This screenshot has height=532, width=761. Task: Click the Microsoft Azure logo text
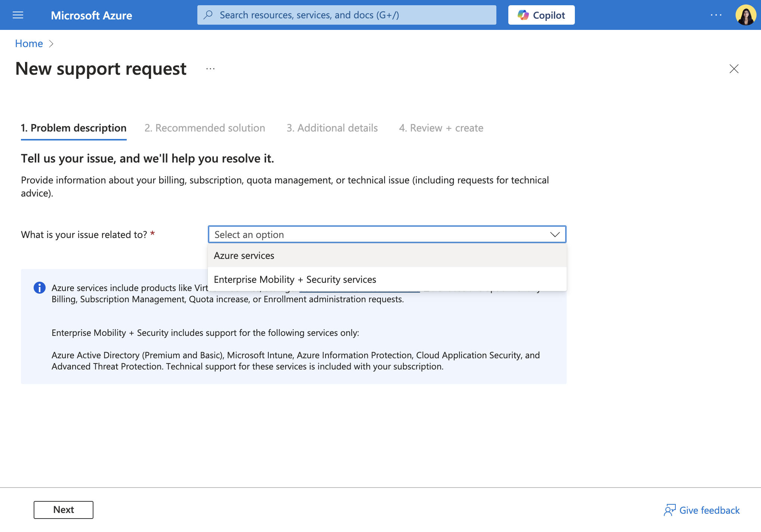pos(91,15)
